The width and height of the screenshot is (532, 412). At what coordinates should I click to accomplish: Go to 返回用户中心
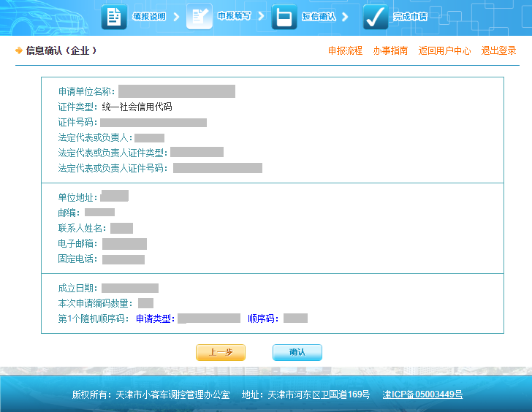click(x=444, y=50)
